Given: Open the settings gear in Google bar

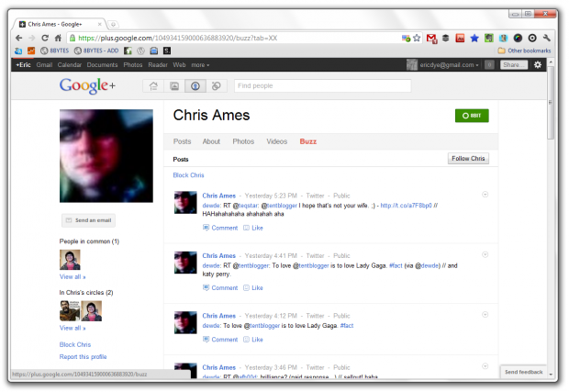Looking at the screenshot, I should click(538, 64).
